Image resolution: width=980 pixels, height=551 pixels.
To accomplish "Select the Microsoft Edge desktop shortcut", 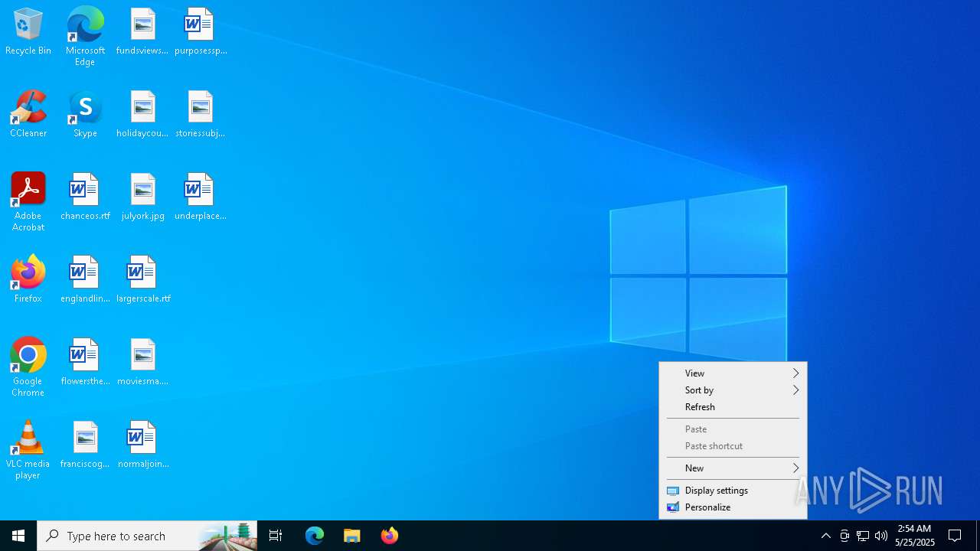I will [x=85, y=37].
